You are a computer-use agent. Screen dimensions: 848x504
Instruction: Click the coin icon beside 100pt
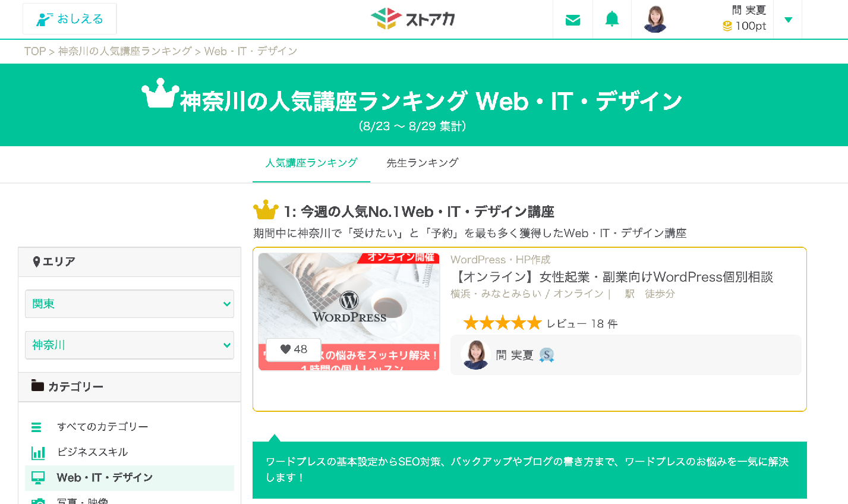coord(727,26)
